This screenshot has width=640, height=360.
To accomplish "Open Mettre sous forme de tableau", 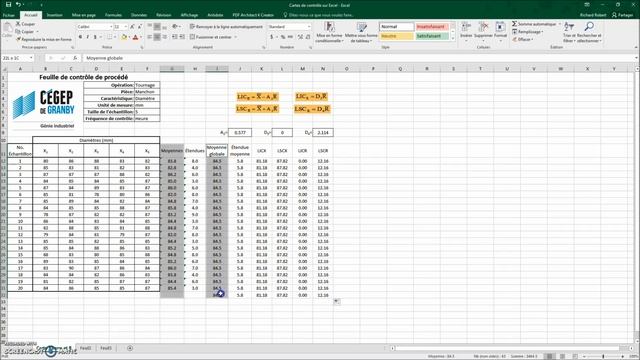I will [x=361, y=32].
